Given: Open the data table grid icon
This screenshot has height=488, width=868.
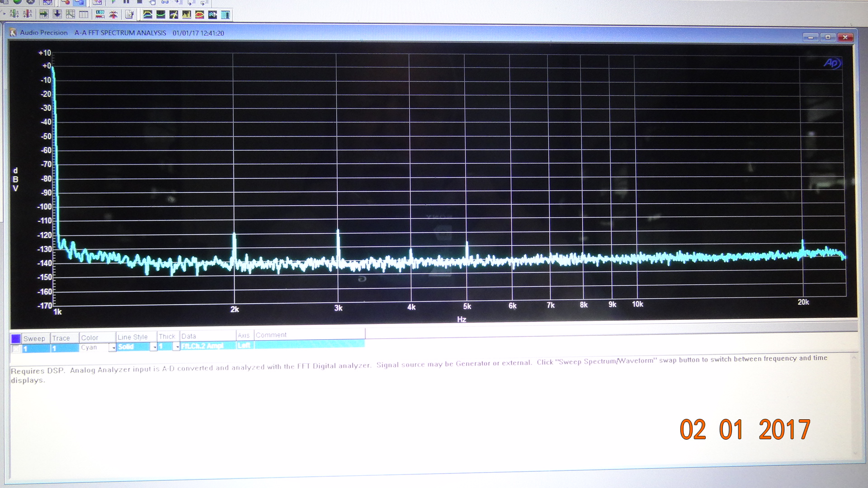Looking at the screenshot, I should click(84, 14).
